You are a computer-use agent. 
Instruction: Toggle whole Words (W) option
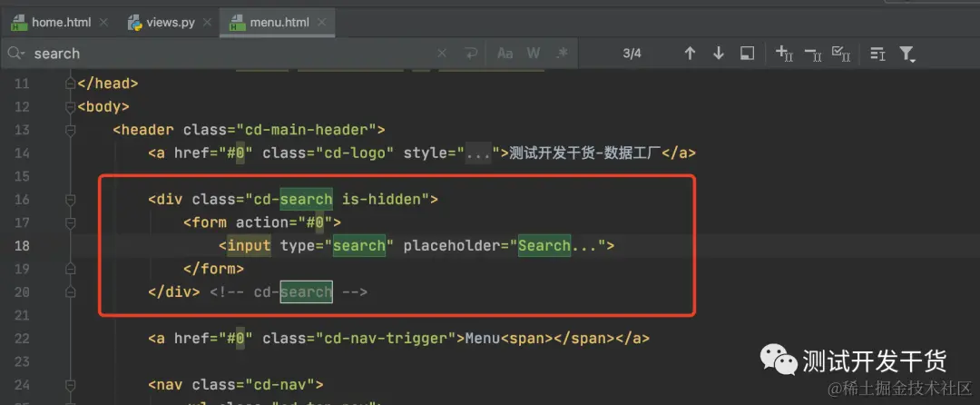tap(534, 54)
